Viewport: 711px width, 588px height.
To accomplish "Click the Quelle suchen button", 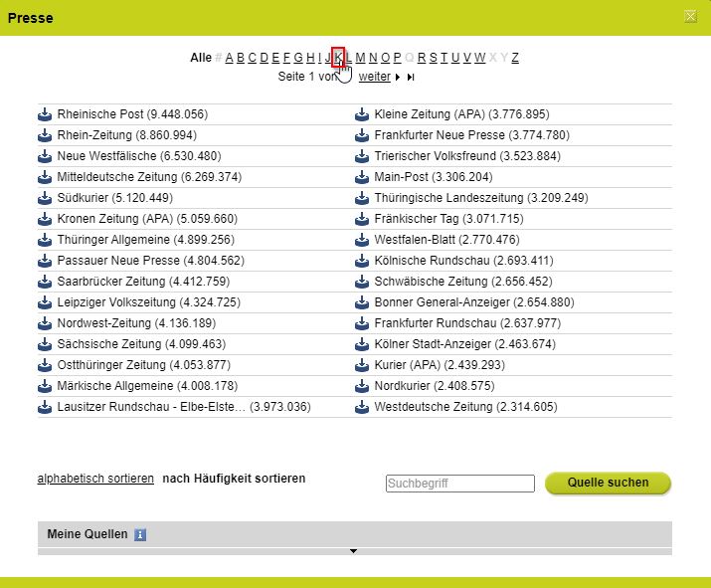I will [608, 483].
